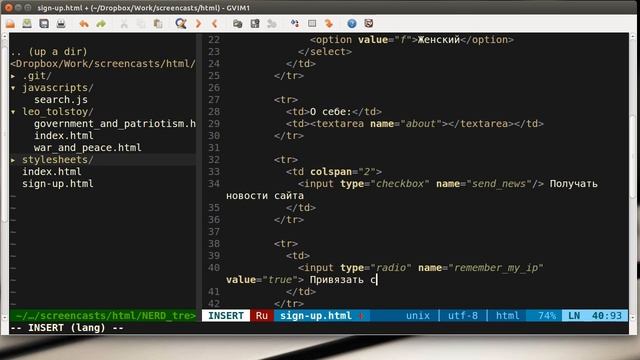The width and height of the screenshot is (640, 360).
Task: Click the 74% position indicator
Action: click(x=547, y=316)
